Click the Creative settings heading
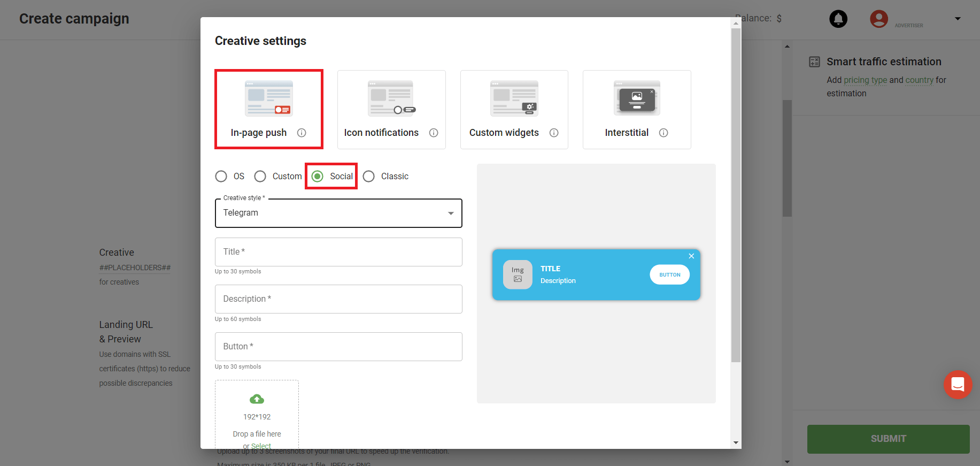Screen dimensions: 980x466 [260, 41]
